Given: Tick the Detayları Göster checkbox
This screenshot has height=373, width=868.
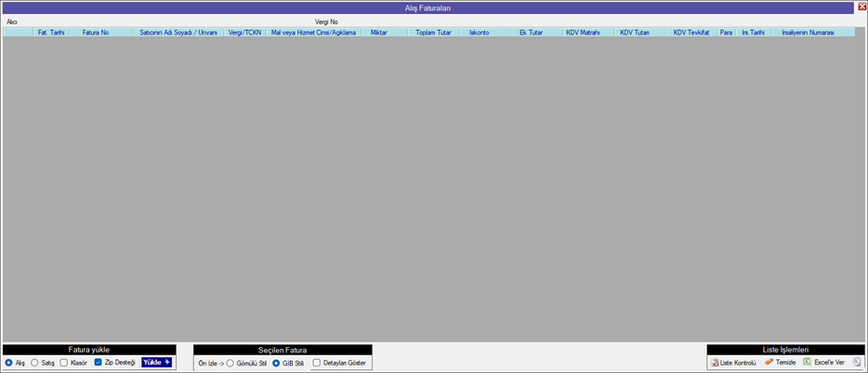Looking at the screenshot, I should (x=317, y=363).
